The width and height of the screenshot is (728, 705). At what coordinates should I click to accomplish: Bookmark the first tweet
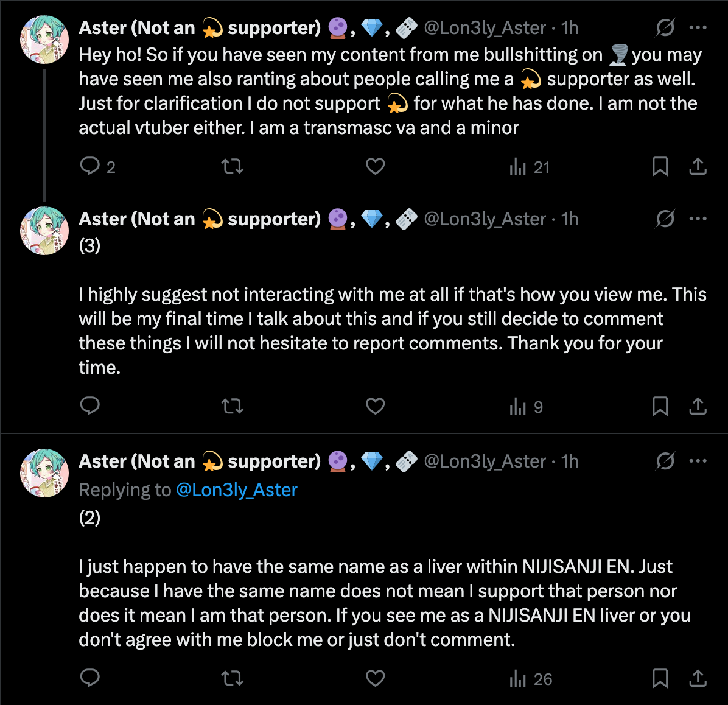(660, 166)
